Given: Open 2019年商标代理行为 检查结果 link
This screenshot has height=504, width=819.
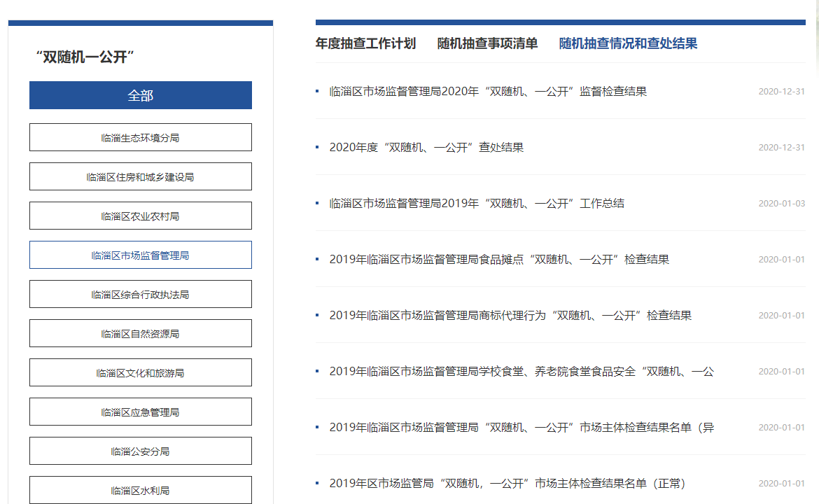Looking at the screenshot, I should click(510, 316).
